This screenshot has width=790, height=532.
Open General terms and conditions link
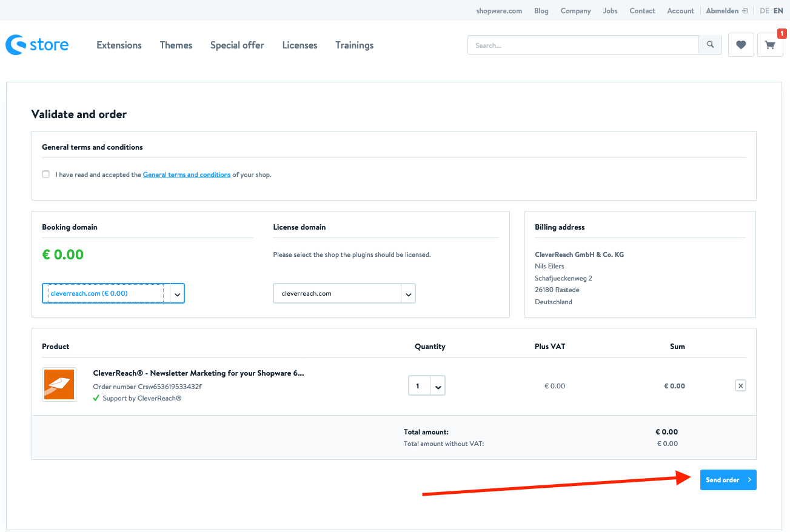tap(187, 175)
